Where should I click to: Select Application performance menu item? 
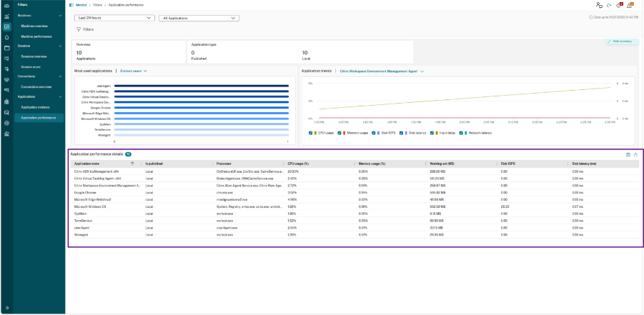click(39, 117)
